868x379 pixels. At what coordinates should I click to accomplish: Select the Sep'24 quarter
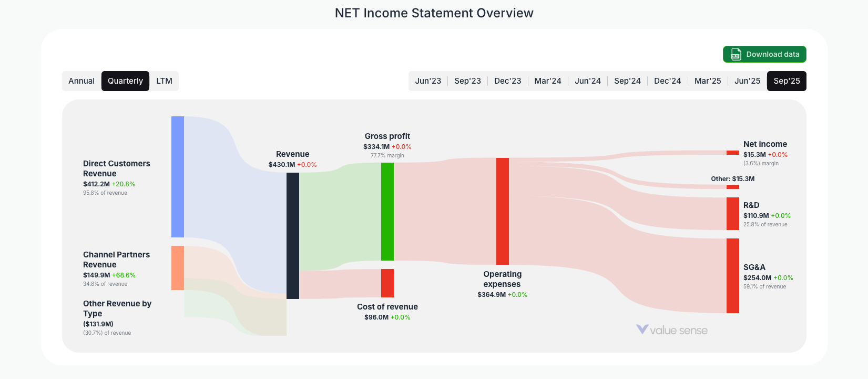click(627, 81)
